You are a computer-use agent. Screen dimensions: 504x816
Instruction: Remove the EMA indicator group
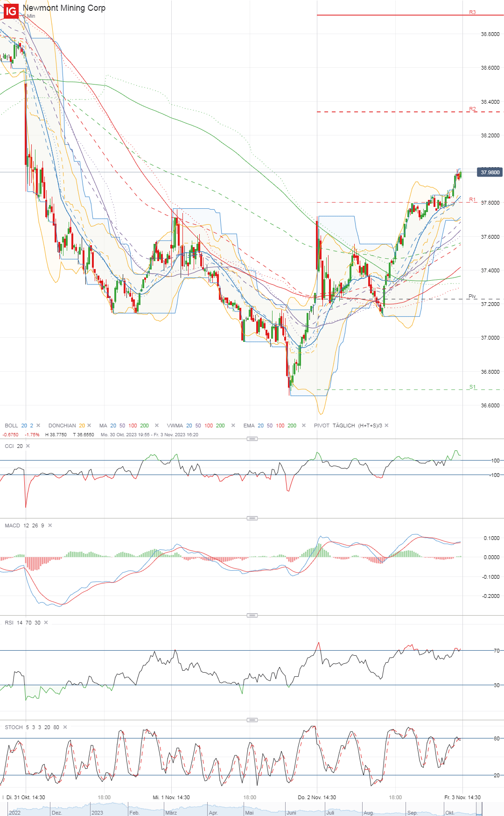pos(304,426)
